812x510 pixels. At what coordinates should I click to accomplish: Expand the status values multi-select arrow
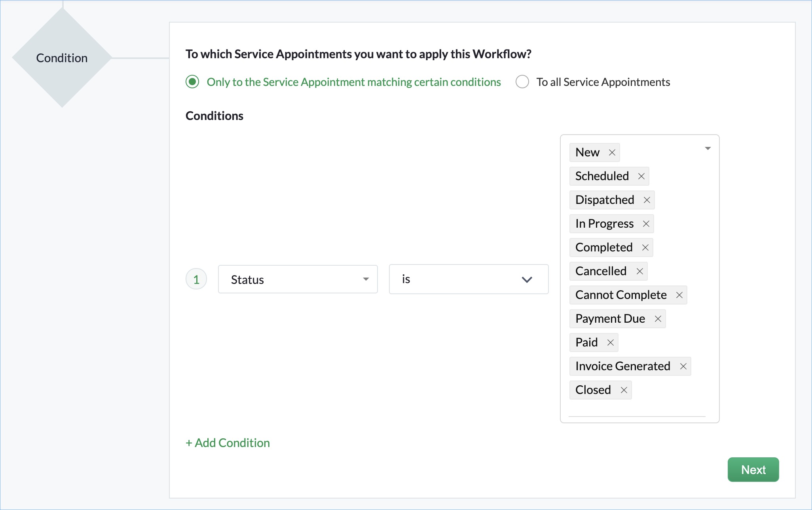click(x=708, y=148)
